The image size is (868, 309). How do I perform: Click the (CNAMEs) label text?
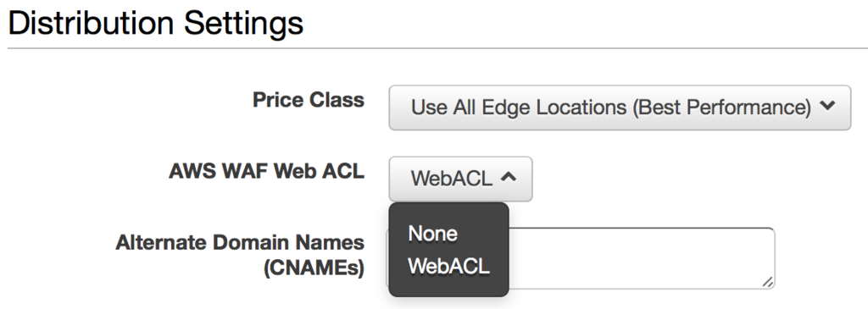pyautogui.click(x=314, y=268)
